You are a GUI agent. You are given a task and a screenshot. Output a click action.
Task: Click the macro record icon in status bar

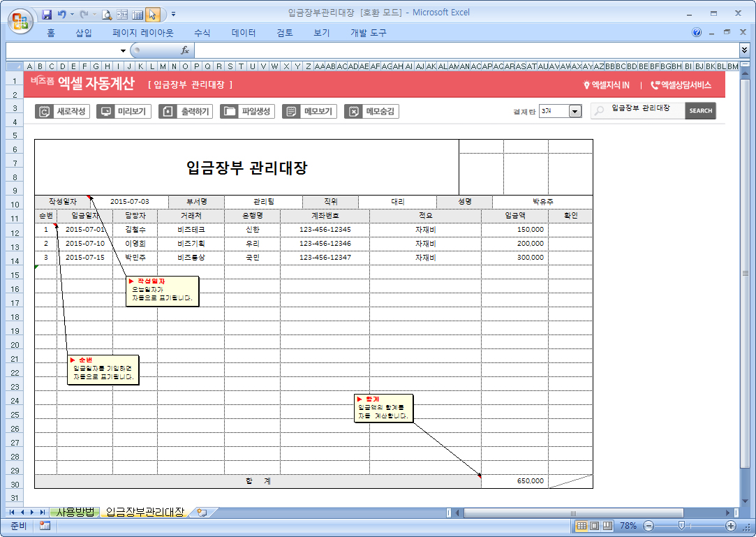[45, 526]
